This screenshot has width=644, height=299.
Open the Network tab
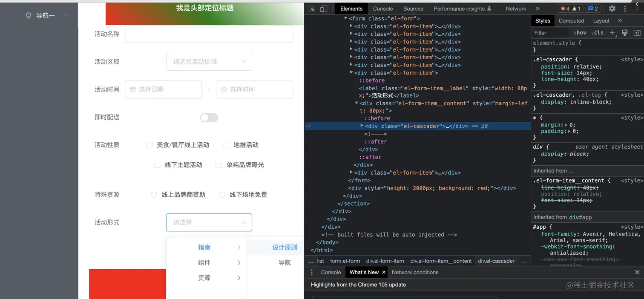tap(516, 9)
